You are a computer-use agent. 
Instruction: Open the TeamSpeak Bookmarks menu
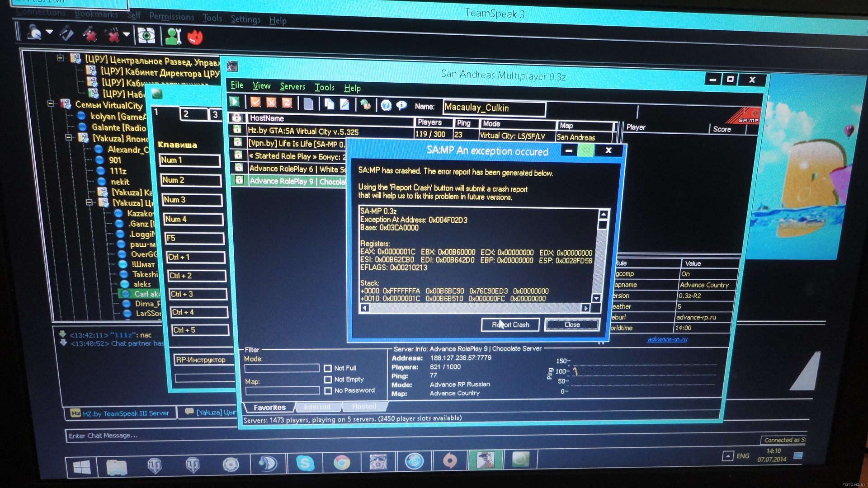[x=96, y=14]
